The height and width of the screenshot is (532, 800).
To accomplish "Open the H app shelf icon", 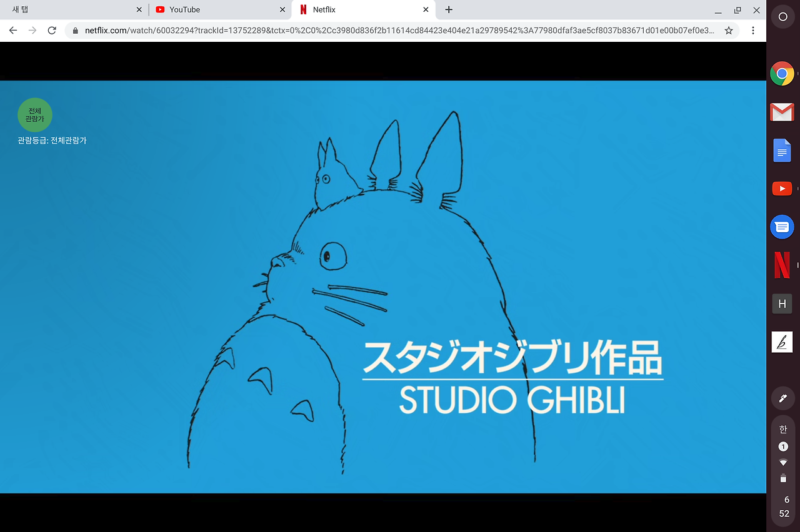I will coord(782,304).
